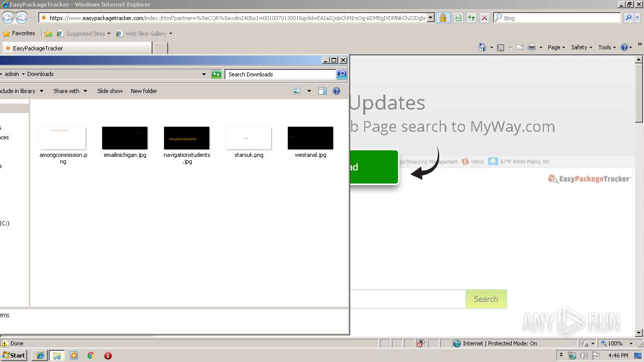The width and height of the screenshot is (644, 362).
Task: Select navigationstudents.jpg thumbnail
Action: pos(187,138)
